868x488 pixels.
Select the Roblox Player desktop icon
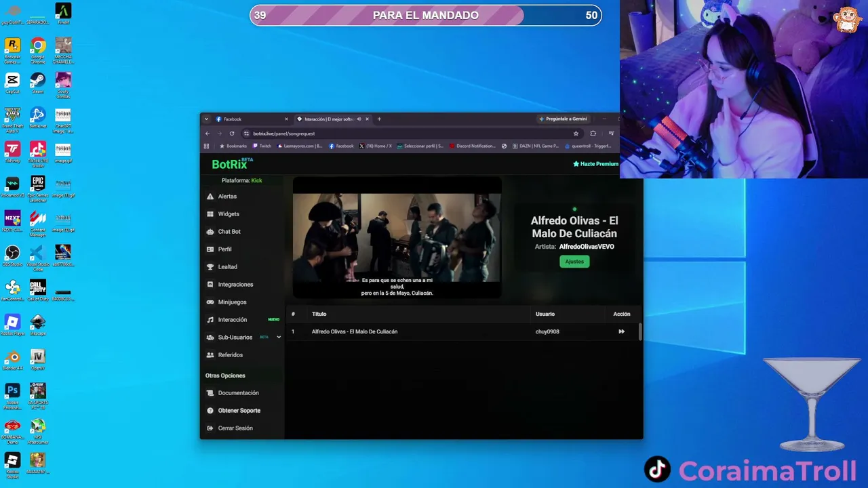pyautogui.click(x=12, y=325)
